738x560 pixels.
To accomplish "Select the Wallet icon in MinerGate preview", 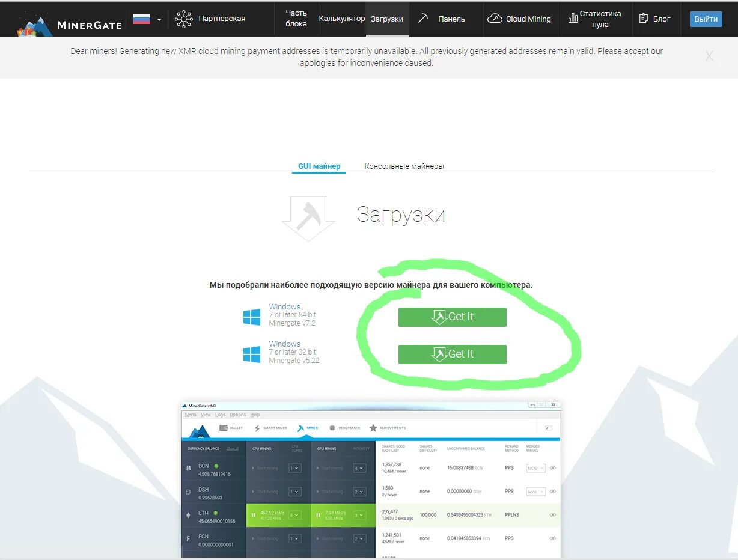I will 223,428.
